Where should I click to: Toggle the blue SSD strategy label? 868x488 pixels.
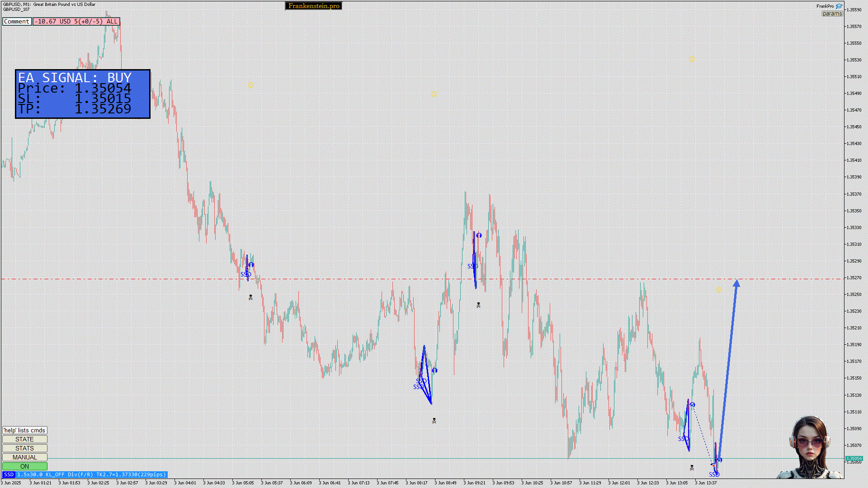(9, 474)
